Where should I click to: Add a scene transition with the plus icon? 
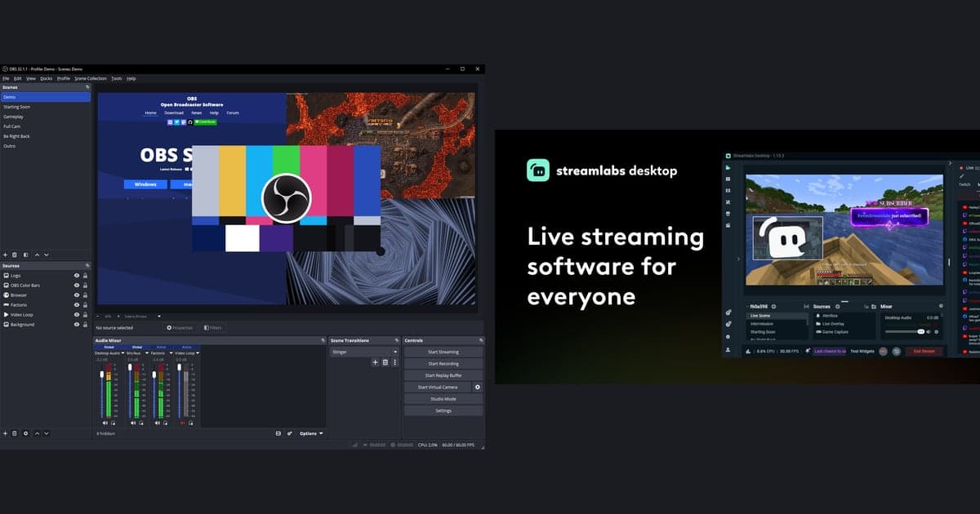click(375, 362)
